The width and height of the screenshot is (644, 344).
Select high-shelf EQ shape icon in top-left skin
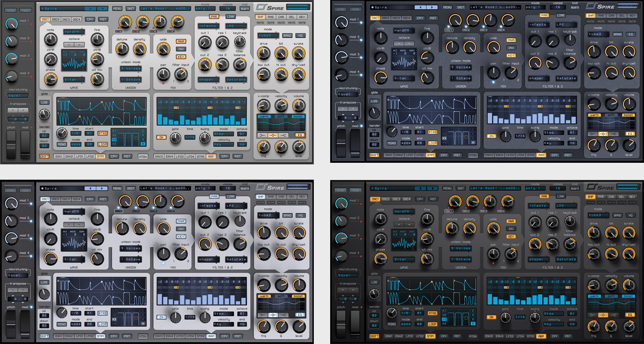tap(283, 135)
